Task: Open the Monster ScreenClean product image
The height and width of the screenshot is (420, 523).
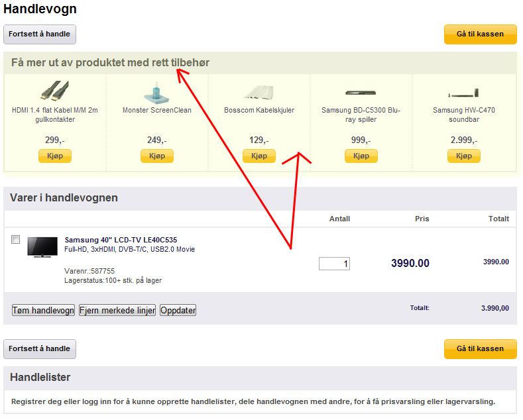Action: [x=156, y=93]
